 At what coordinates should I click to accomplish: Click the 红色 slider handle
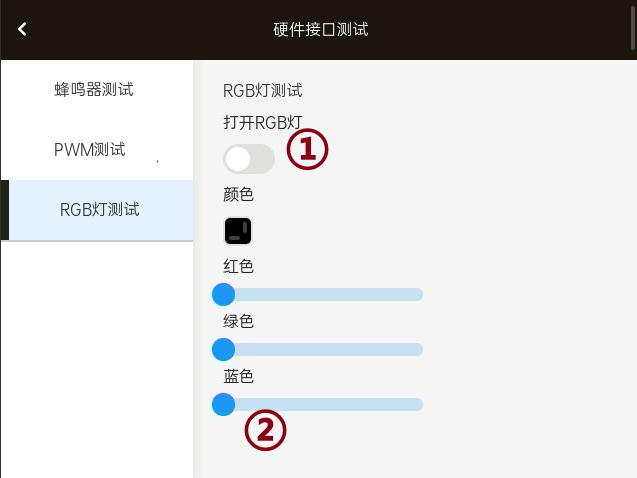click(223, 294)
